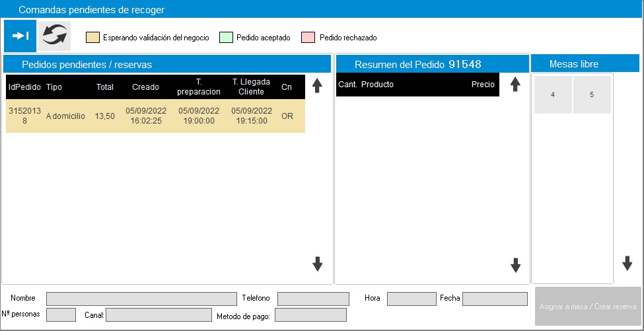The image size is (644, 331).
Task: Click the pink Pedido rechazado swatch
Action: (x=308, y=38)
